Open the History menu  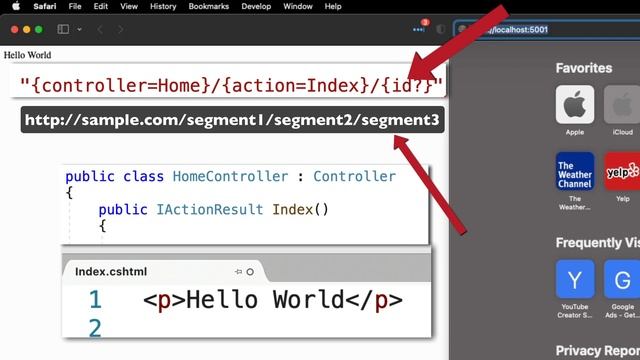click(163, 6)
